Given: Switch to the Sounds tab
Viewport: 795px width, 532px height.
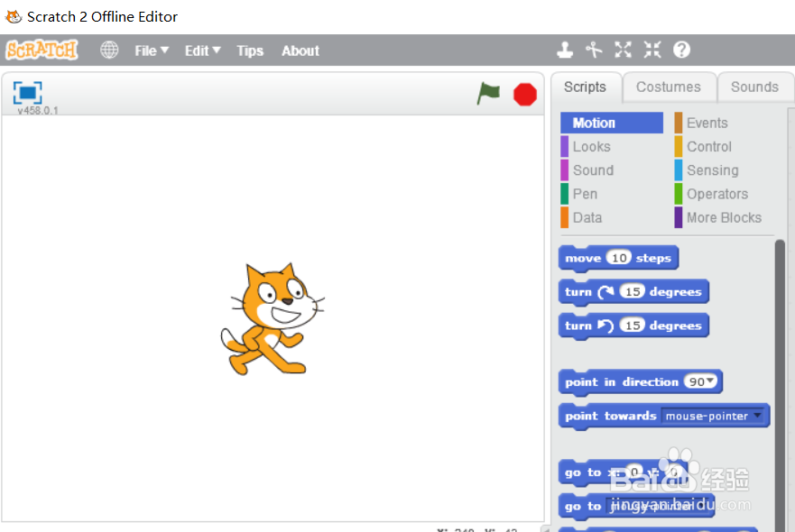Looking at the screenshot, I should coord(754,87).
